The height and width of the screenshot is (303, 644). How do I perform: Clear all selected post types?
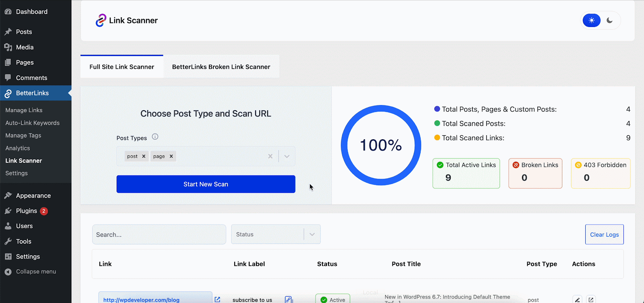coord(270,156)
